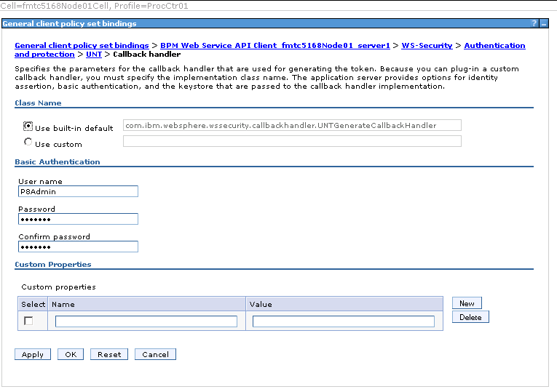The height and width of the screenshot is (392, 557).
Task: Tick the custom properties Select checkbox
Action: 28,321
